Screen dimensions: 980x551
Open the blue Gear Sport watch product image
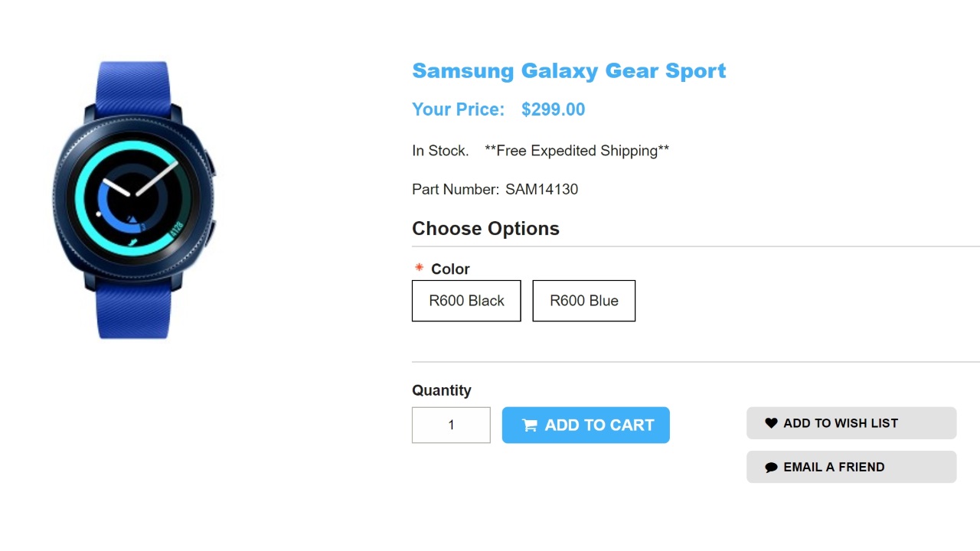pyautogui.click(x=134, y=200)
